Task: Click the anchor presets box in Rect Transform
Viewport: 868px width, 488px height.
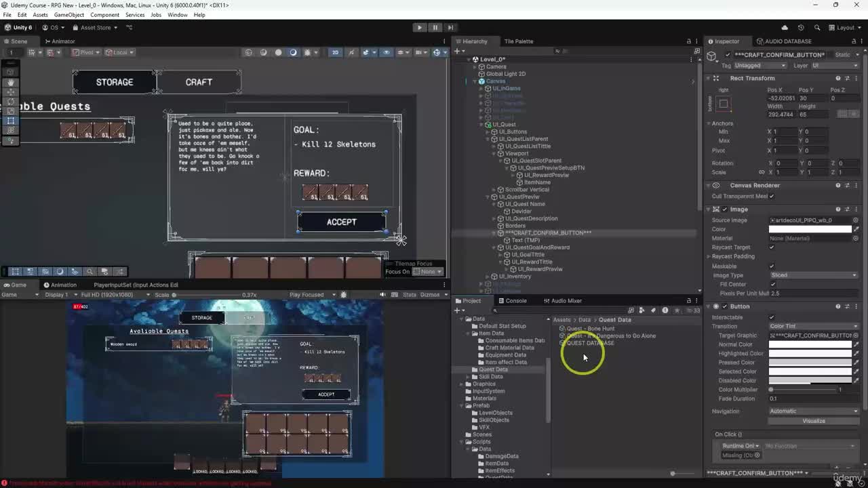Action: [x=724, y=104]
